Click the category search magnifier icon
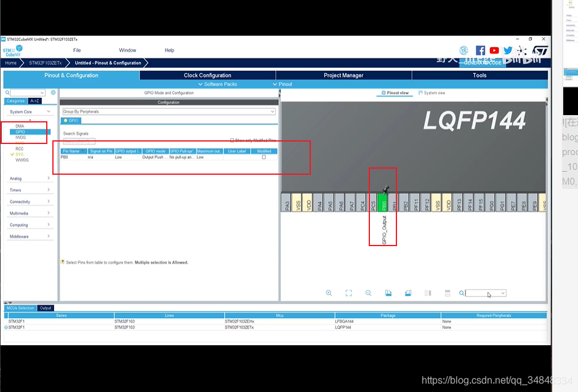Image resolution: width=578 pixels, height=392 pixels. click(x=7, y=92)
